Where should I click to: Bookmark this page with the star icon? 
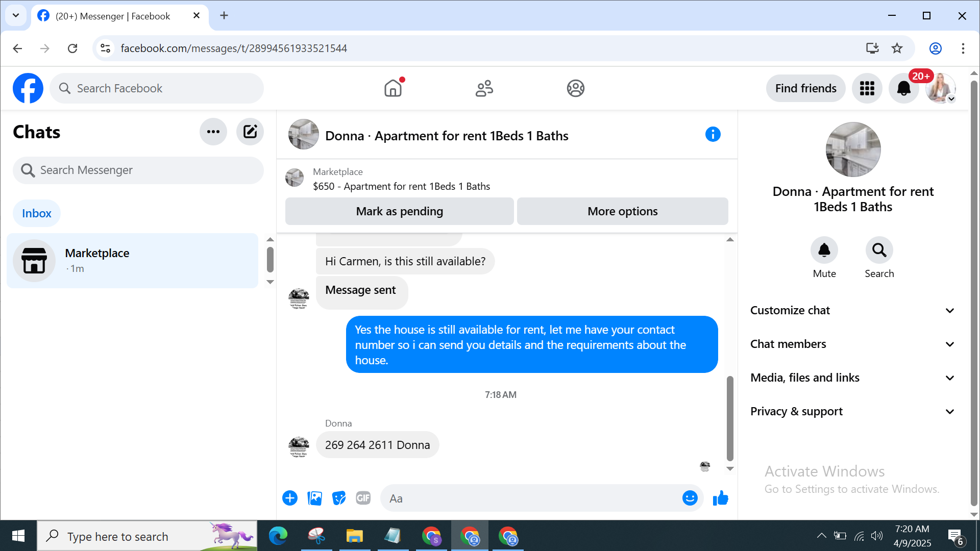897,48
